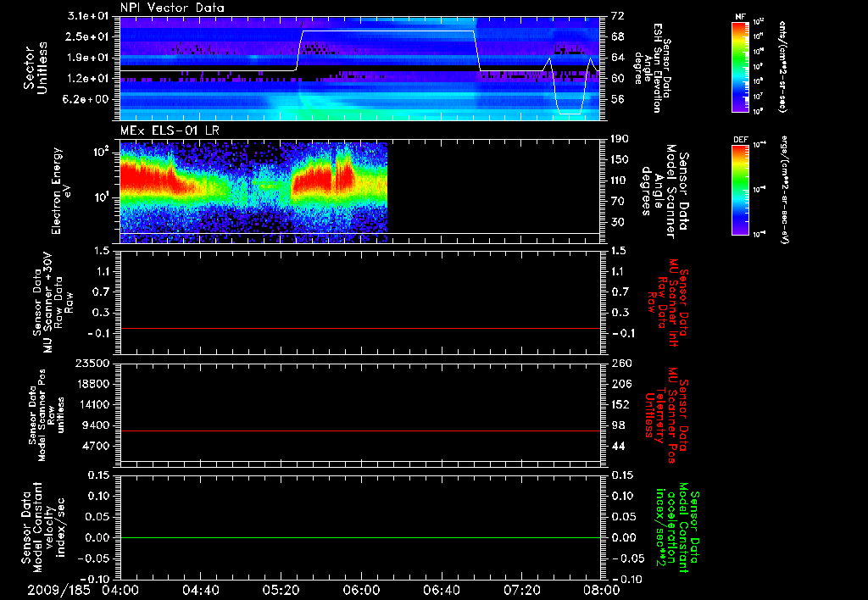Click the red MU Scanner Inh raw data line
The height and width of the screenshot is (600, 868).
(360, 328)
